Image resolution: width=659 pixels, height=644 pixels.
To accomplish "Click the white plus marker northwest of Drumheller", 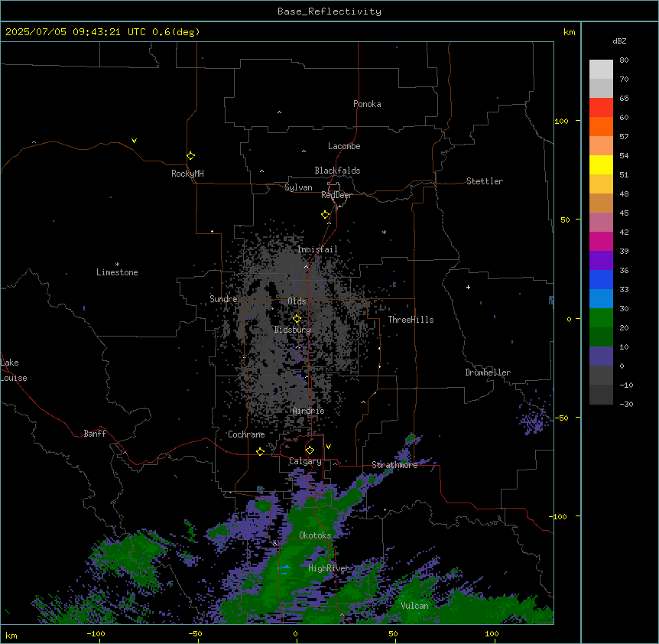I will click(468, 287).
